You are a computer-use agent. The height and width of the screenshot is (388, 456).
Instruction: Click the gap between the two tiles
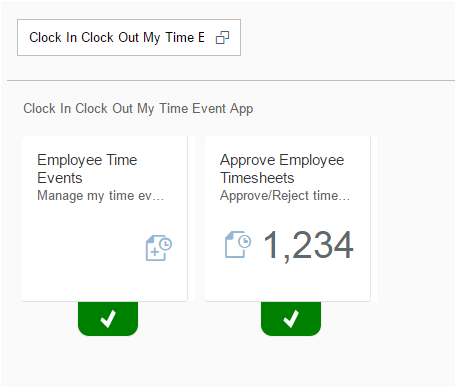click(x=196, y=219)
